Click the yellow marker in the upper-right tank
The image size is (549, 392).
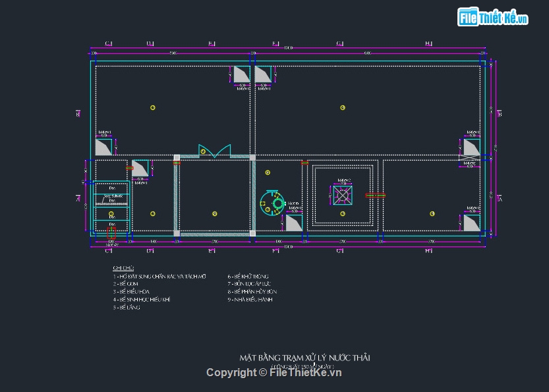(343, 107)
